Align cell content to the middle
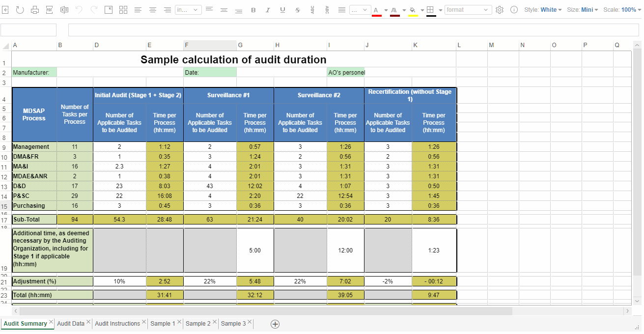644x334 pixels. click(x=224, y=10)
